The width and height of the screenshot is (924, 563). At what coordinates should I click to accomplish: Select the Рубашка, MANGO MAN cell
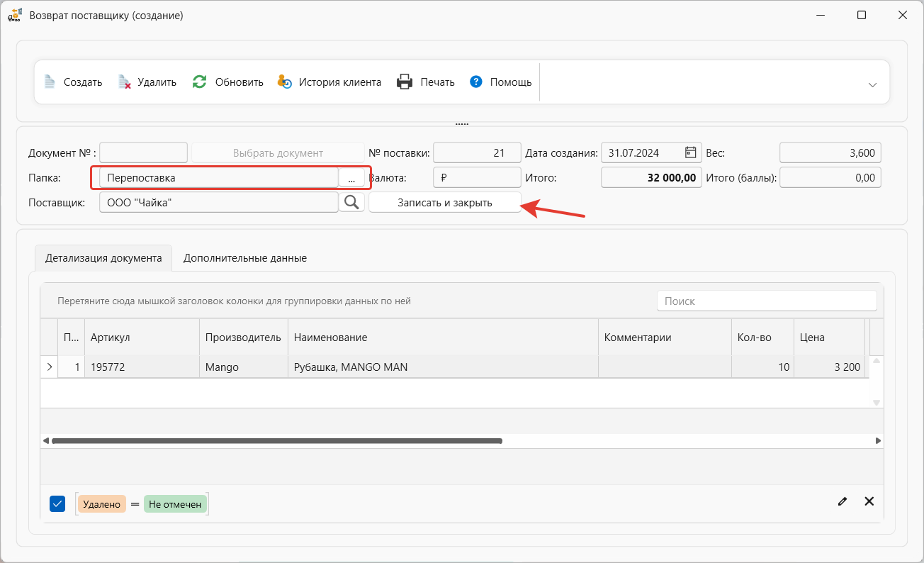pyautogui.click(x=443, y=367)
